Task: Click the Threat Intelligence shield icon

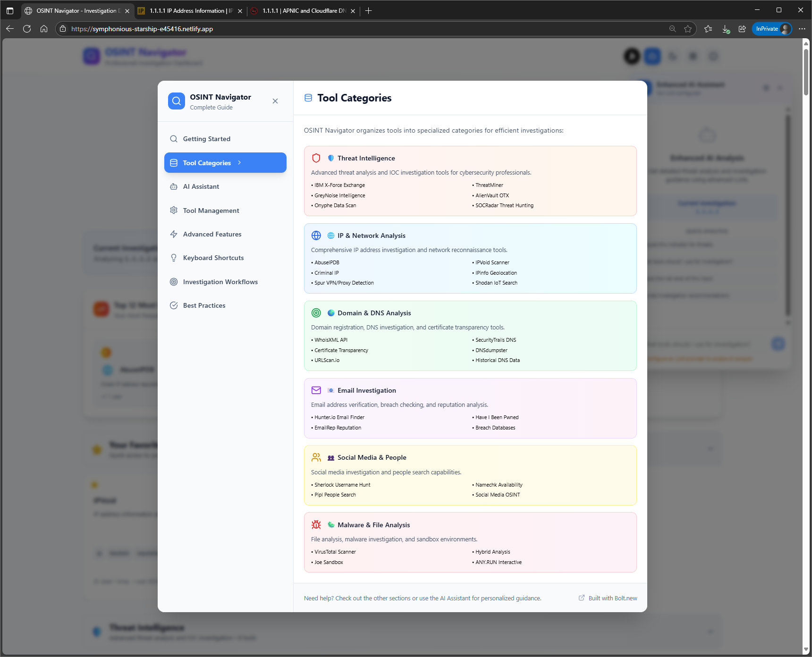Action: tap(316, 158)
